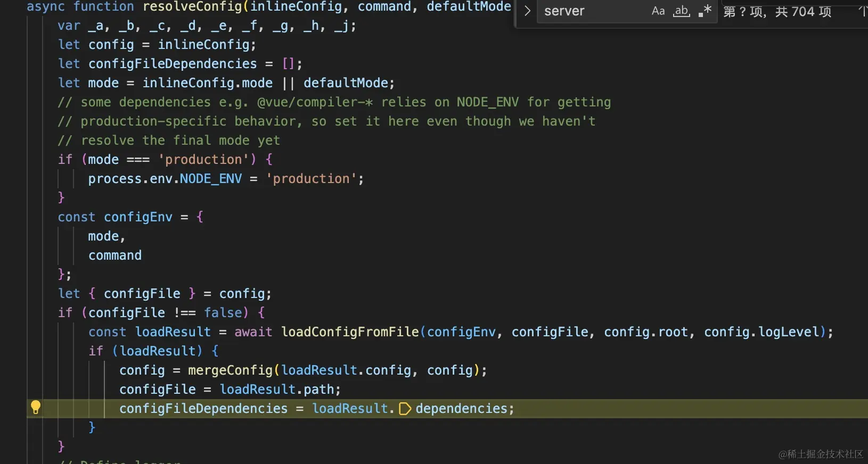The height and width of the screenshot is (464, 868).
Task: Click the breakpoint marker before 'dependencies'
Action: (x=405, y=409)
